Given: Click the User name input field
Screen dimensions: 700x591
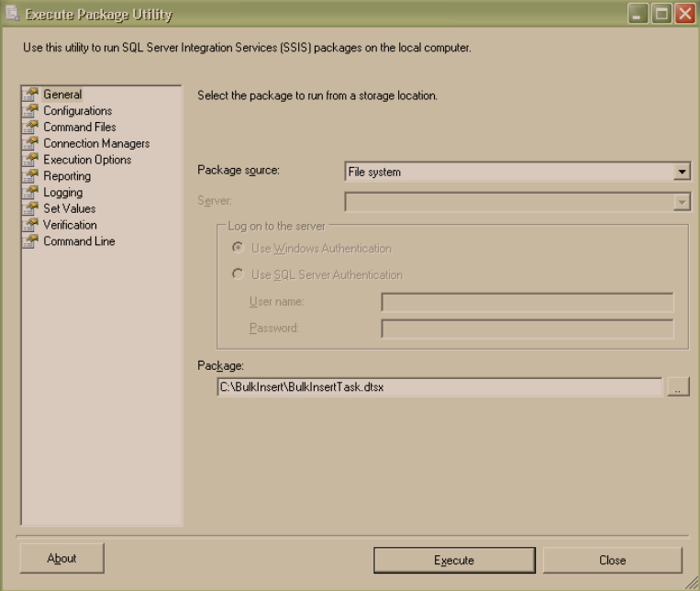Looking at the screenshot, I should pyautogui.click(x=528, y=303).
